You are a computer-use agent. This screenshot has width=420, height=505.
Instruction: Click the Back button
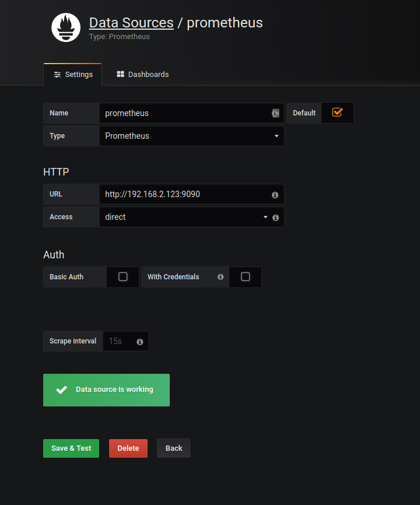click(x=174, y=448)
